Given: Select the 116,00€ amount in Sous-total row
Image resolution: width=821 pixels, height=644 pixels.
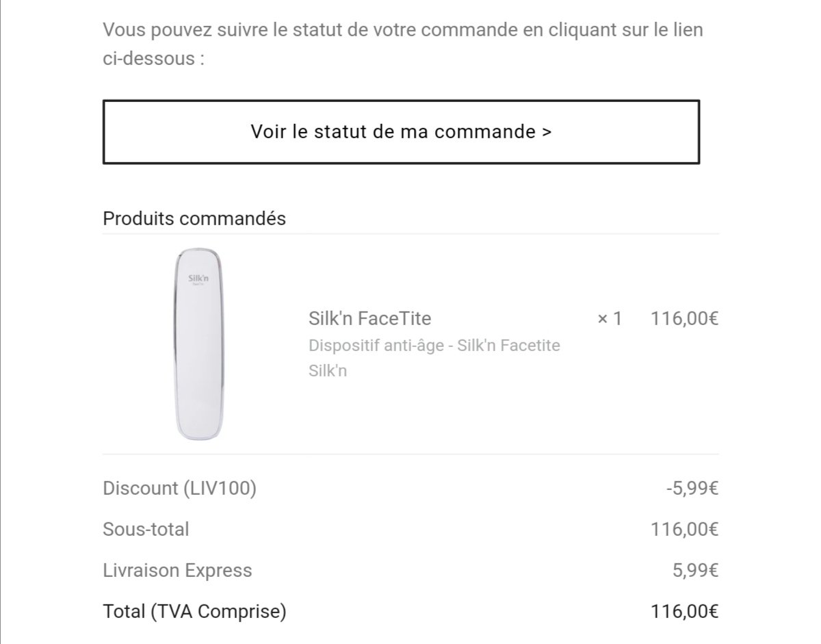Looking at the screenshot, I should pyautogui.click(x=684, y=529).
